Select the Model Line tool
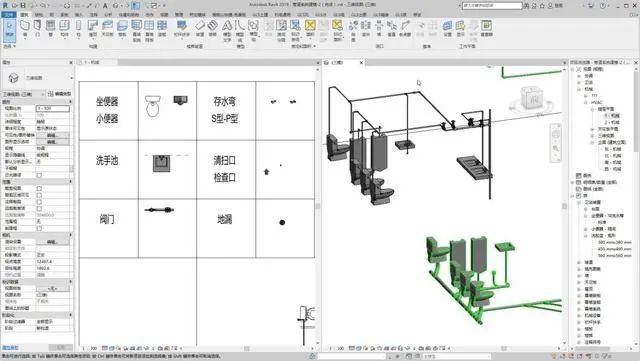 pos(240,30)
